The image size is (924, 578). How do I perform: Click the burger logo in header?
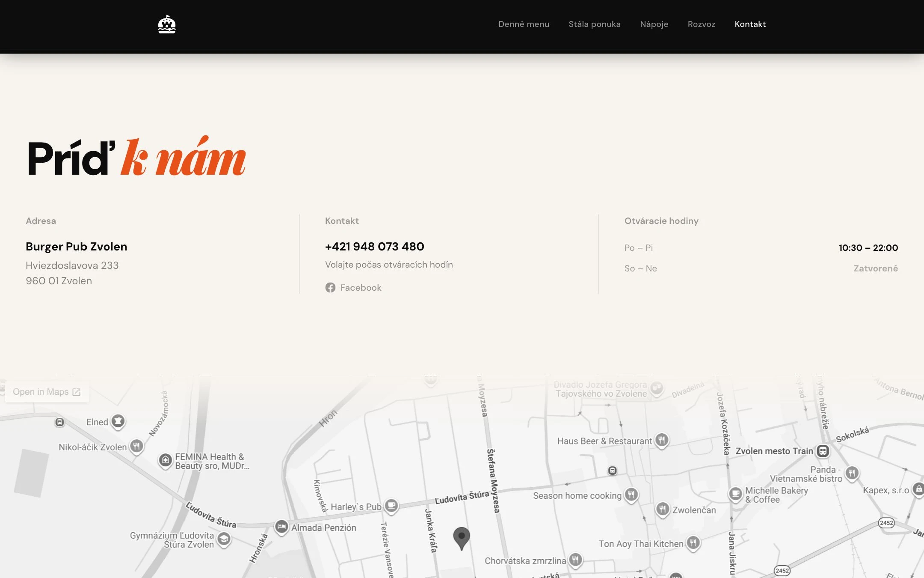(x=167, y=24)
